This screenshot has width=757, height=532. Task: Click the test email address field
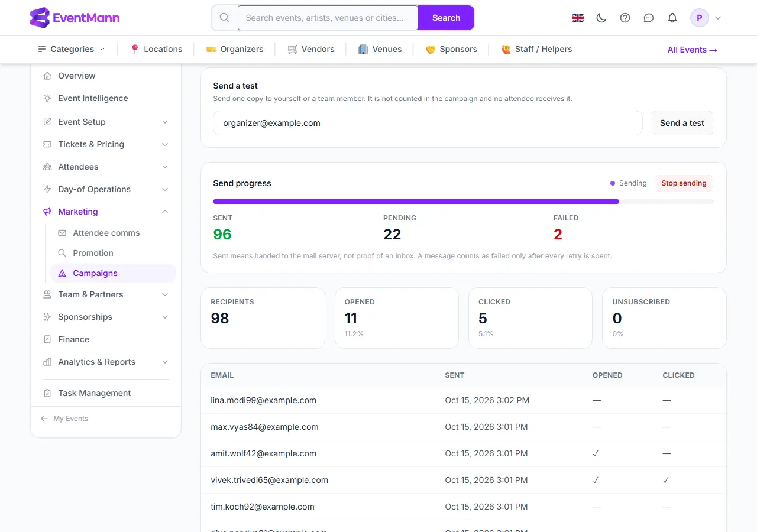point(428,123)
